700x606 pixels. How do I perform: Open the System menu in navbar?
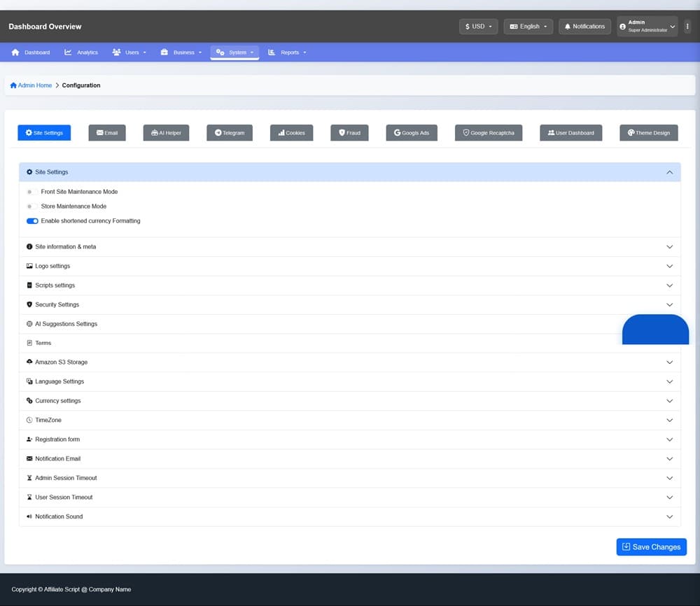point(234,52)
